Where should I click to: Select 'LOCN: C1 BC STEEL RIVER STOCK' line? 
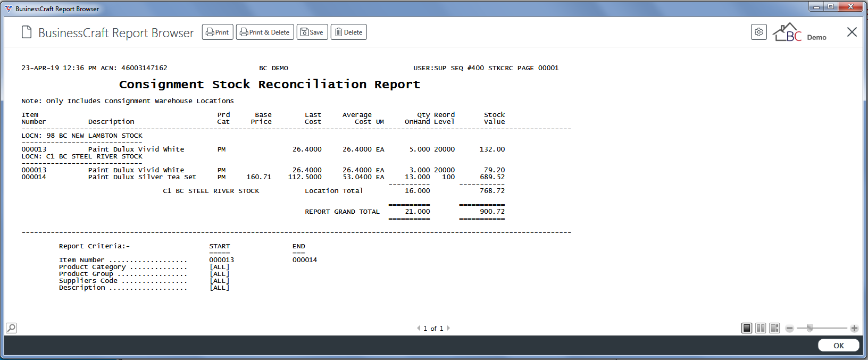(82, 156)
